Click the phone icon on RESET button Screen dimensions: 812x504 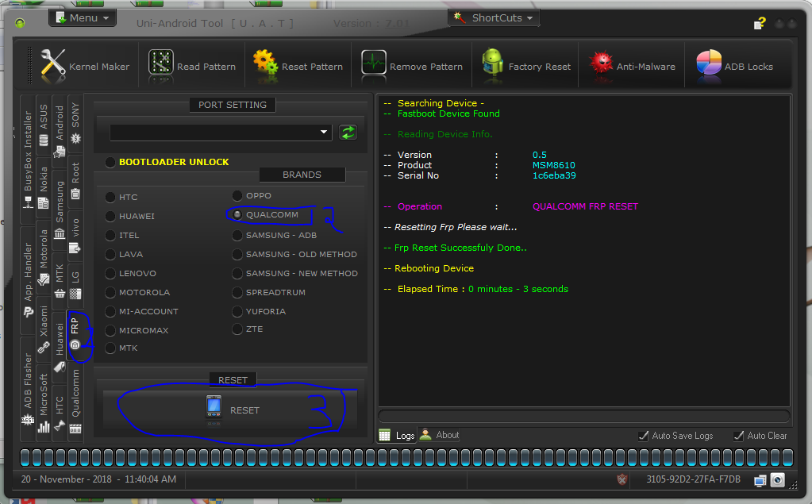click(214, 406)
